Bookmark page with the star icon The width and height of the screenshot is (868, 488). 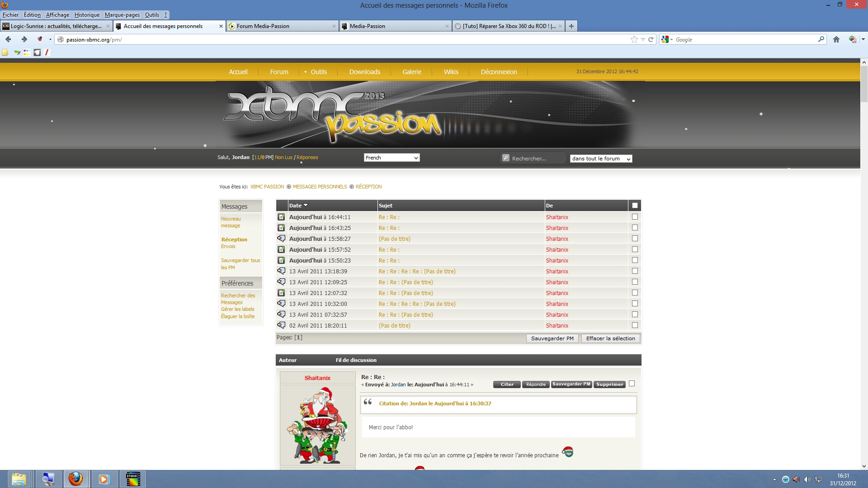point(634,39)
